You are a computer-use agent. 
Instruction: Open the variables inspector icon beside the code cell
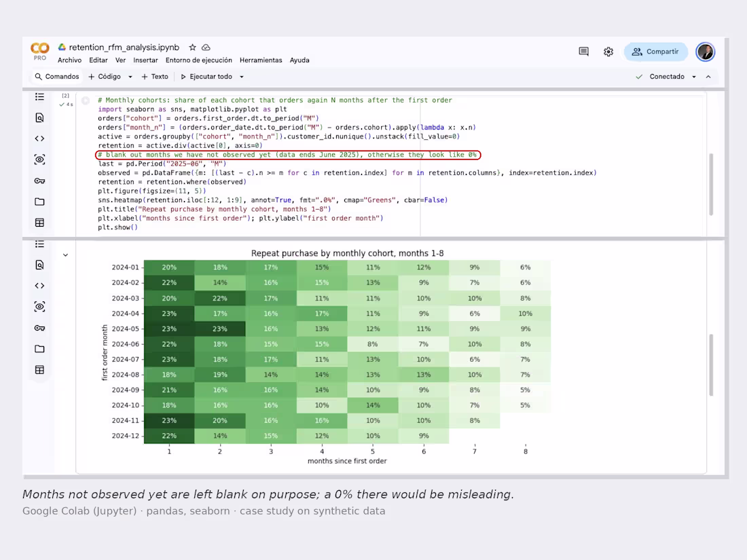[39, 160]
